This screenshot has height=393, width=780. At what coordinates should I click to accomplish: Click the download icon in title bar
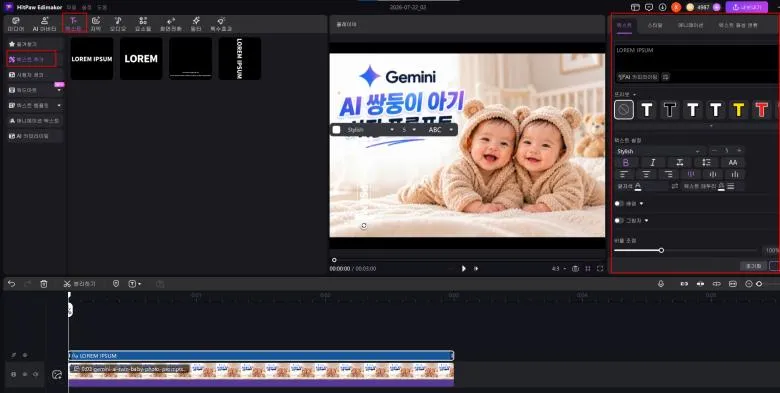[x=662, y=7]
